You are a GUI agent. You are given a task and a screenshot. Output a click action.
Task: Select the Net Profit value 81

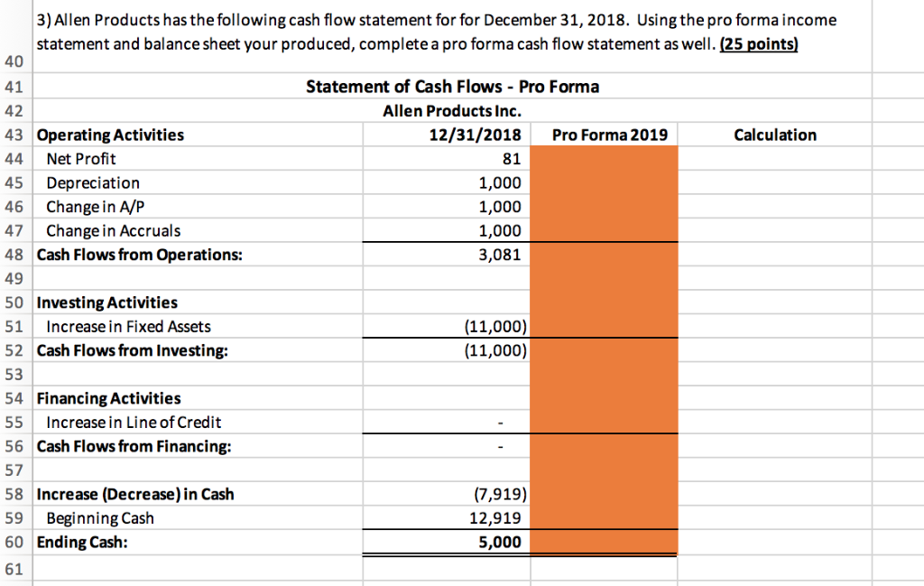tap(512, 159)
